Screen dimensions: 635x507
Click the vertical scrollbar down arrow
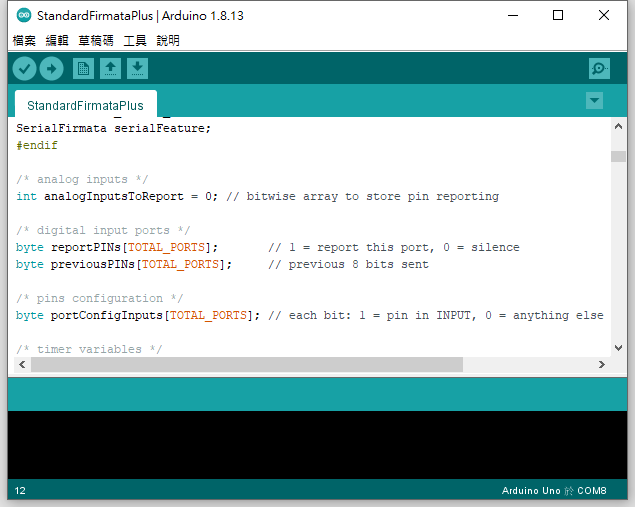pyautogui.click(x=618, y=347)
